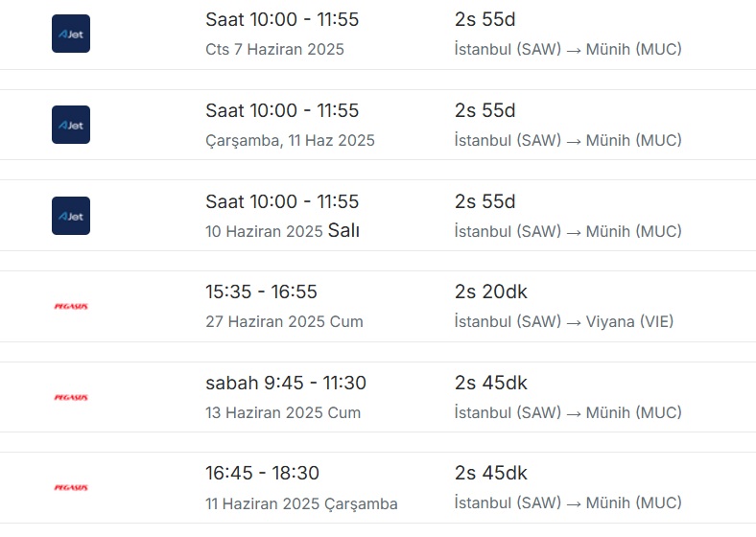The height and width of the screenshot is (537, 756).
Task: Open the 15:35 - 16:55 flight details
Action: pyautogui.click(x=261, y=292)
